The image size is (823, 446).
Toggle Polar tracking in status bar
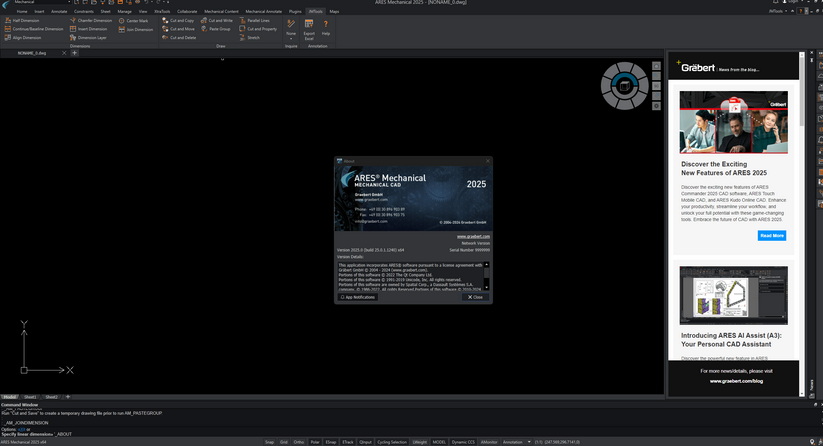tap(315, 442)
